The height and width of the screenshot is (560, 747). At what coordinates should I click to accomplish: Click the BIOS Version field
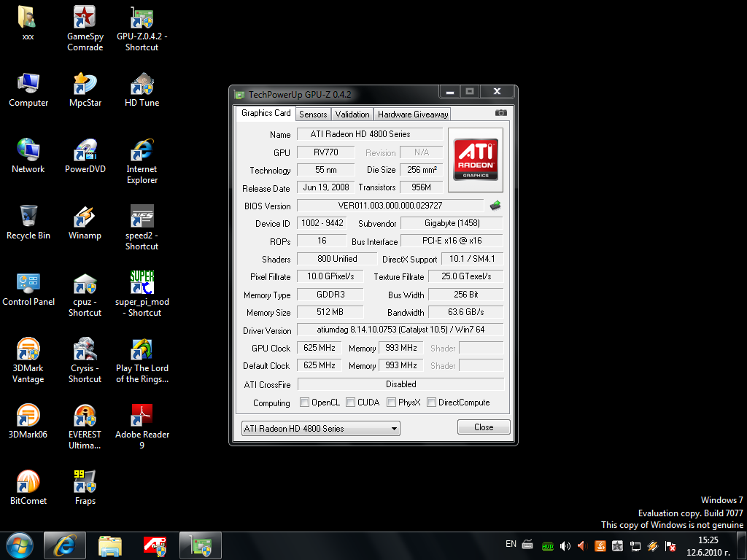tap(390, 205)
